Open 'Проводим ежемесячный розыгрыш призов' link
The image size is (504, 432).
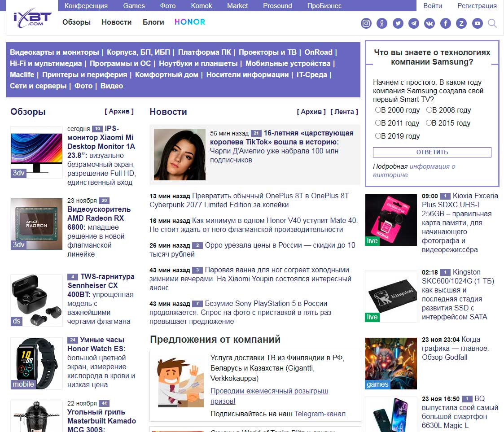tap(269, 396)
